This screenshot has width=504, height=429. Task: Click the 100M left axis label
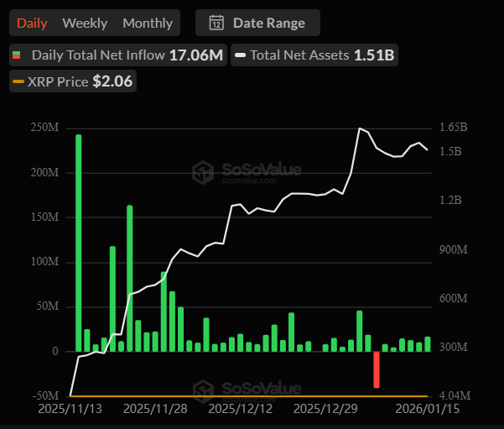[x=45, y=261]
